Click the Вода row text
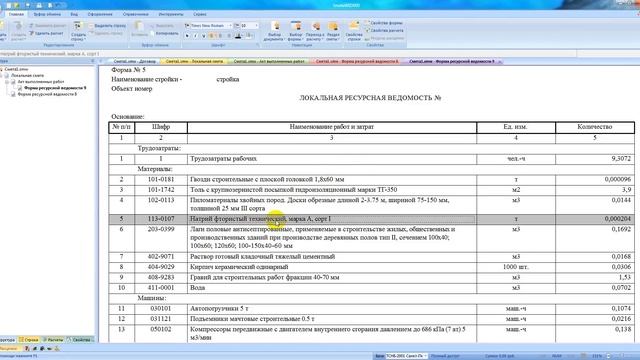Image resolution: width=640 pixels, height=360 pixels. (x=198, y=288)
